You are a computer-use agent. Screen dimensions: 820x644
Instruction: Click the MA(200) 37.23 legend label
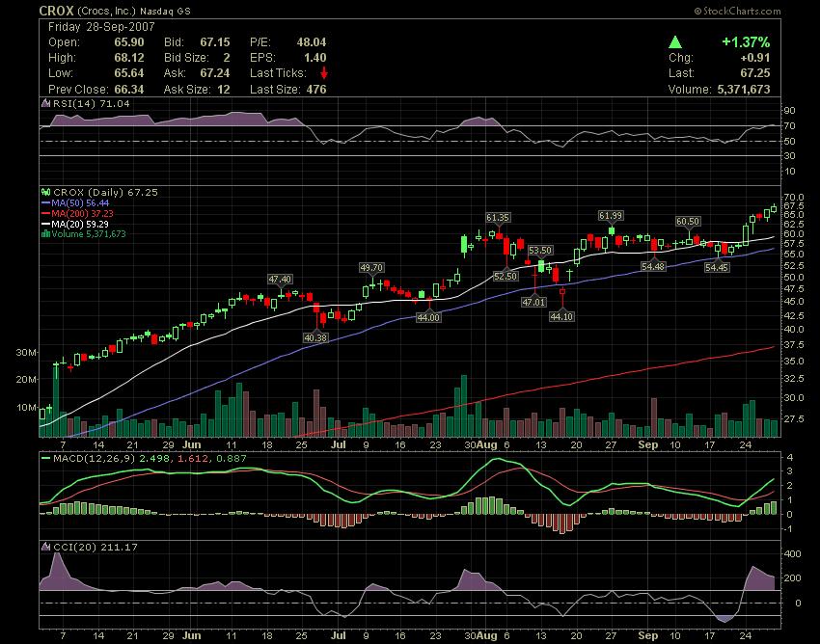[x=82, y=213]
